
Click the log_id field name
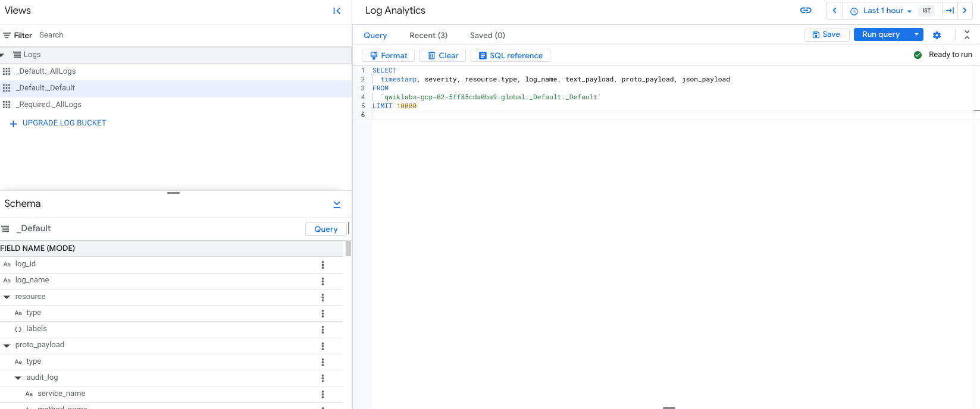click(26, 264)
